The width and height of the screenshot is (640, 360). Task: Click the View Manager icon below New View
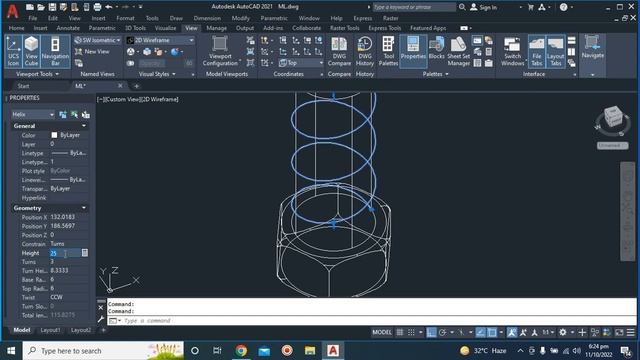point(79,63)
